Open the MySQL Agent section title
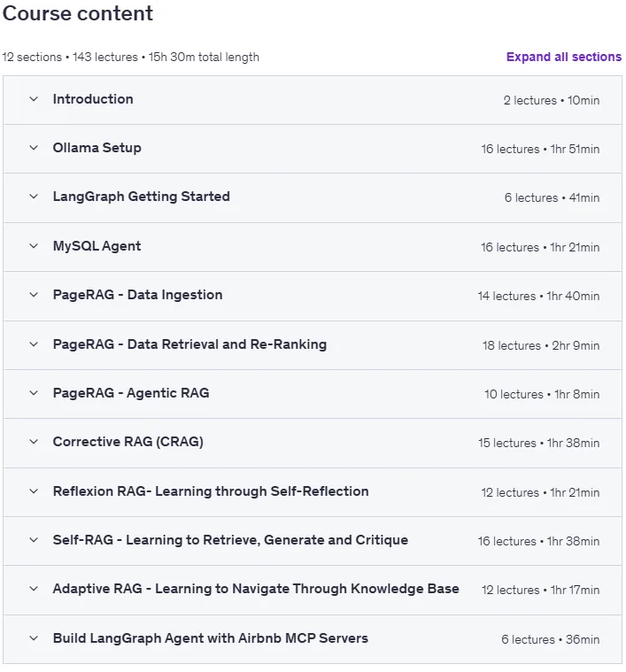 97,246
